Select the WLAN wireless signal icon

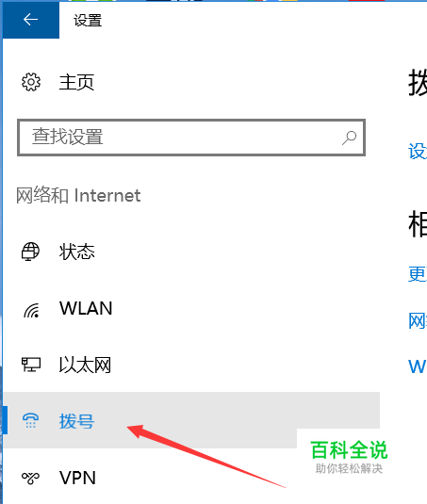(31, 310)
